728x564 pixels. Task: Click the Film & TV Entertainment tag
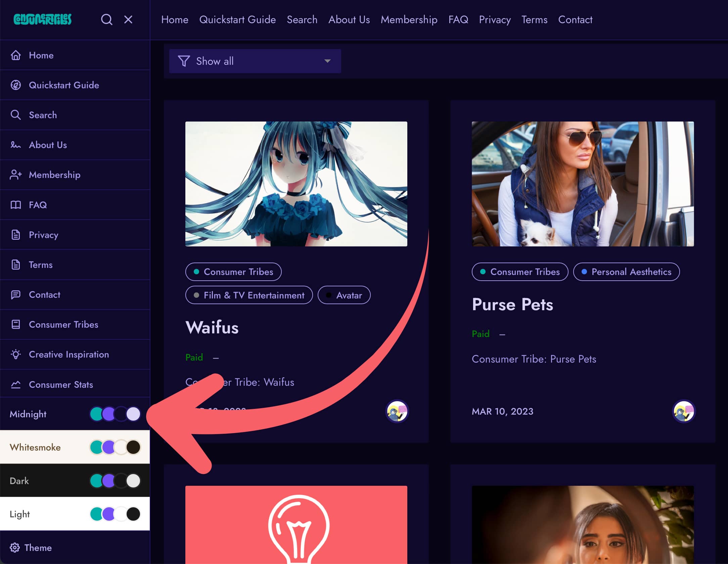(249, 295)
